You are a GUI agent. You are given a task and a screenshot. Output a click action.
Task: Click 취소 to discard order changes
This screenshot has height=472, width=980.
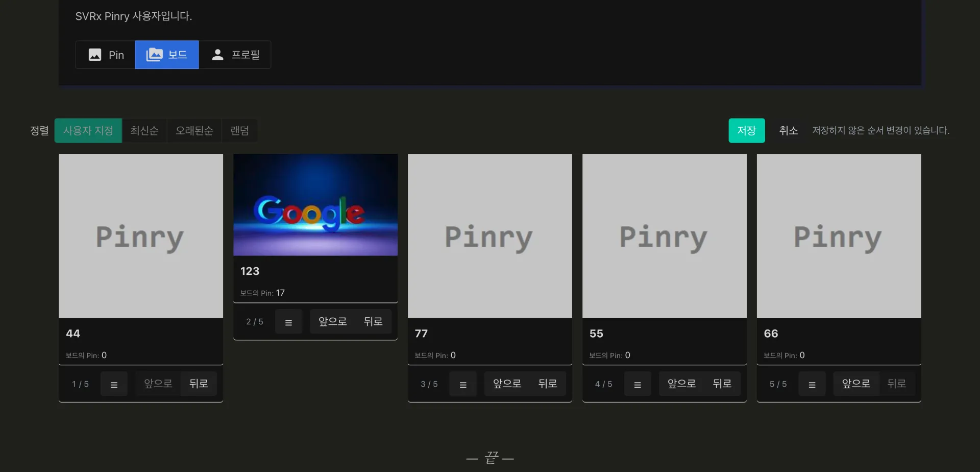click(x=789, y=131)
